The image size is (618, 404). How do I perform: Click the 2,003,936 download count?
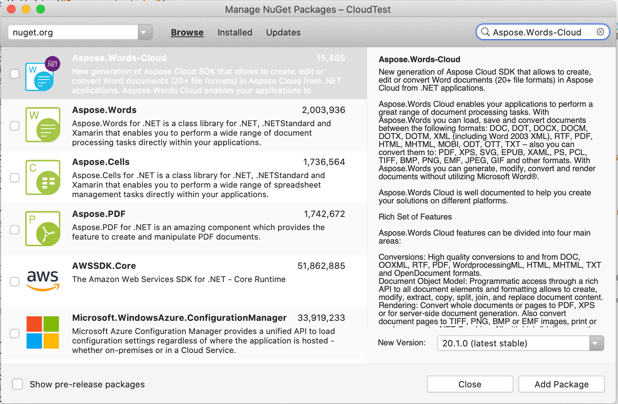pos(323,110)
